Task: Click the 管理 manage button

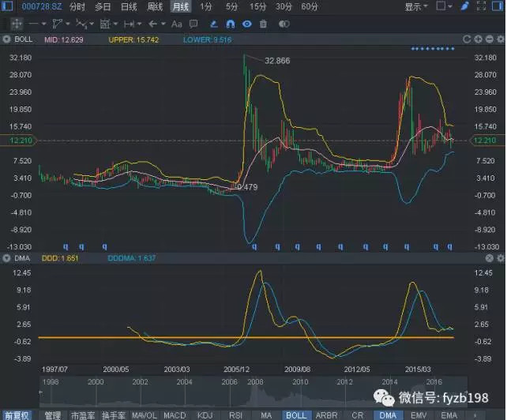Action: tap(52, 414)
